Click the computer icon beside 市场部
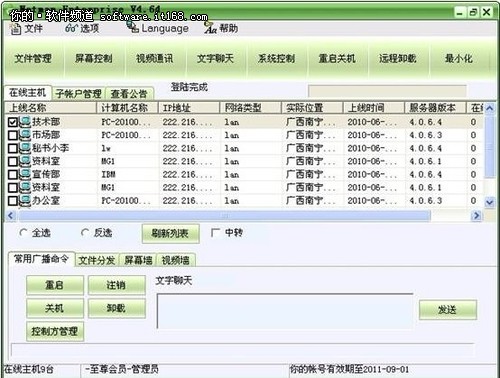The width and height of the screenshot is (500, 378). (x=25, y=135)
